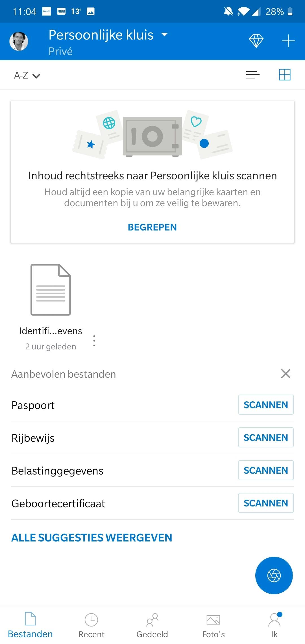Open the A-Z sort order dropdown
305x644 pixels.
27,75
